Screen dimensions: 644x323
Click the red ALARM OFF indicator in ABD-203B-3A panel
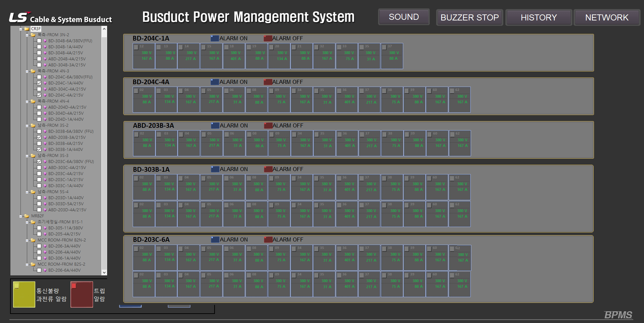(268, 125)
